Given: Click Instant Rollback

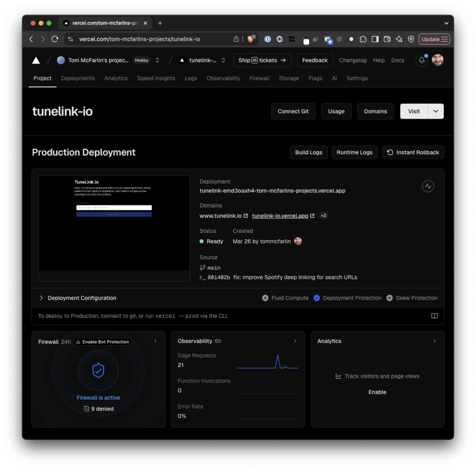Looking at the screenshot, I should click(413, 153).
